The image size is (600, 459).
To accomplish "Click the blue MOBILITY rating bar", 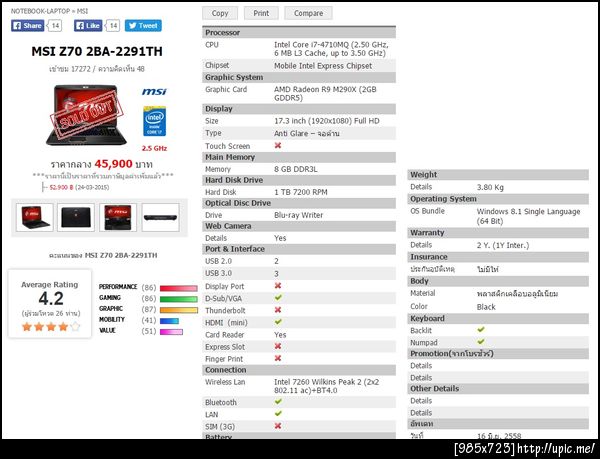I will pos(169,321).
